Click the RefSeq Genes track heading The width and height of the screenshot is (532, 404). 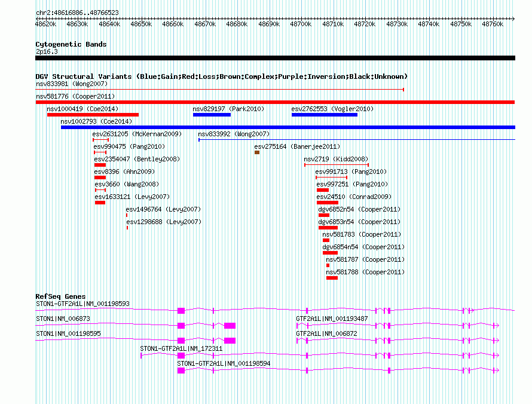coord(60,296)
